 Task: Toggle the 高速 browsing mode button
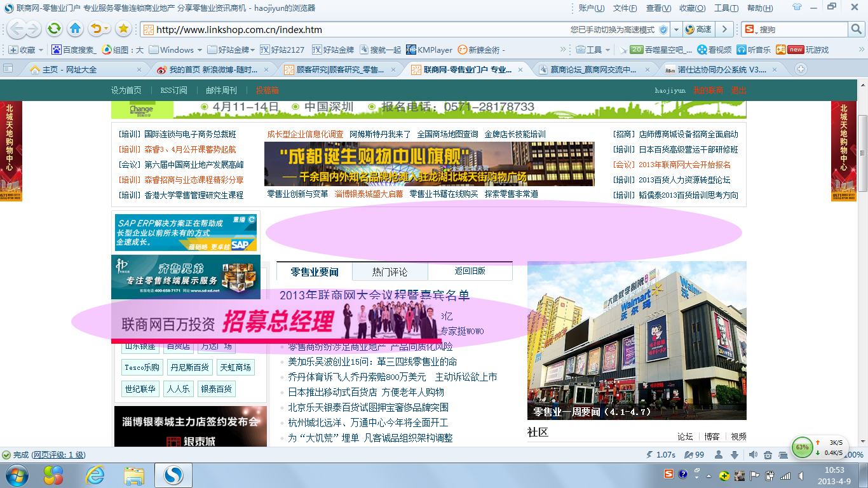click(x=698, y=29)
